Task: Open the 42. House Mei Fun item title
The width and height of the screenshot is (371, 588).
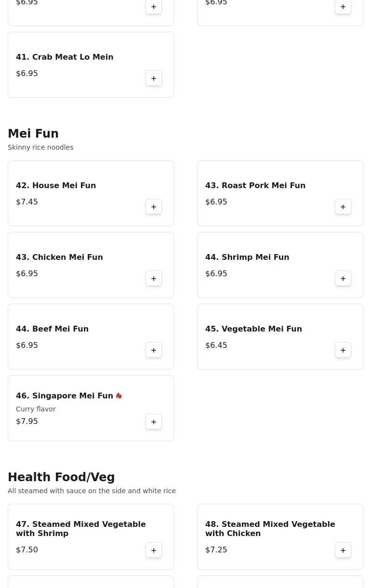Action: click(56, 185)
